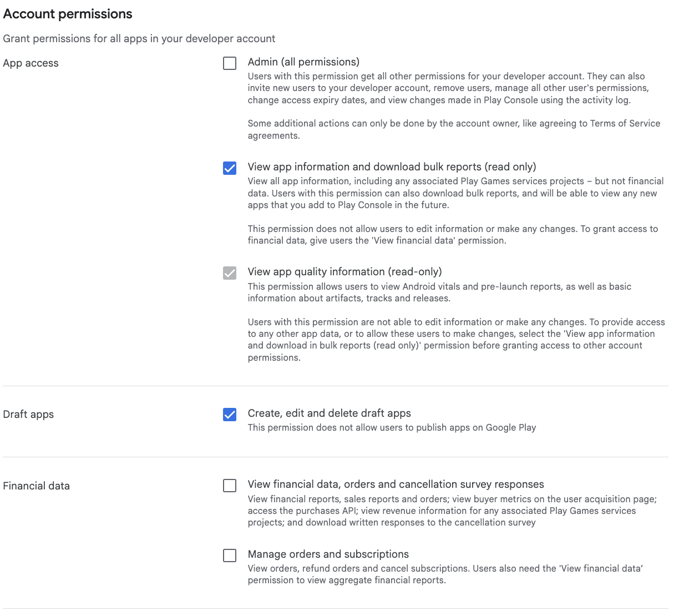Select the App access section label
Viewport: 689px width, 616px height.
(x=31, y=63)
